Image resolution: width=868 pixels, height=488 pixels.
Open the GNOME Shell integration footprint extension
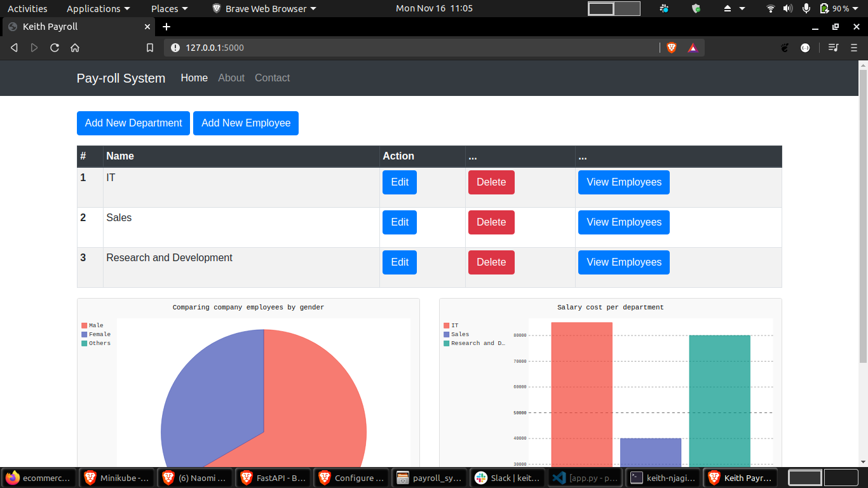(x=785, y=48)
